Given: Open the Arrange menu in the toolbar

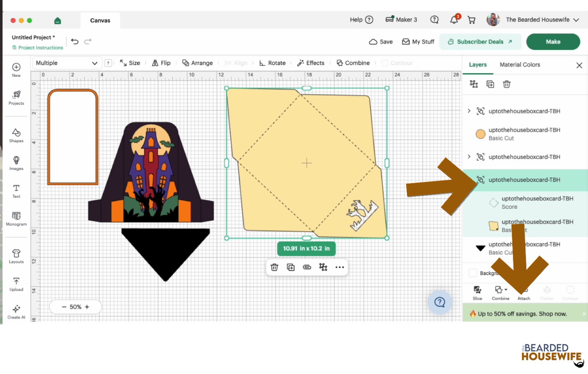Looking at the screenshot, I should coord(198,63).
